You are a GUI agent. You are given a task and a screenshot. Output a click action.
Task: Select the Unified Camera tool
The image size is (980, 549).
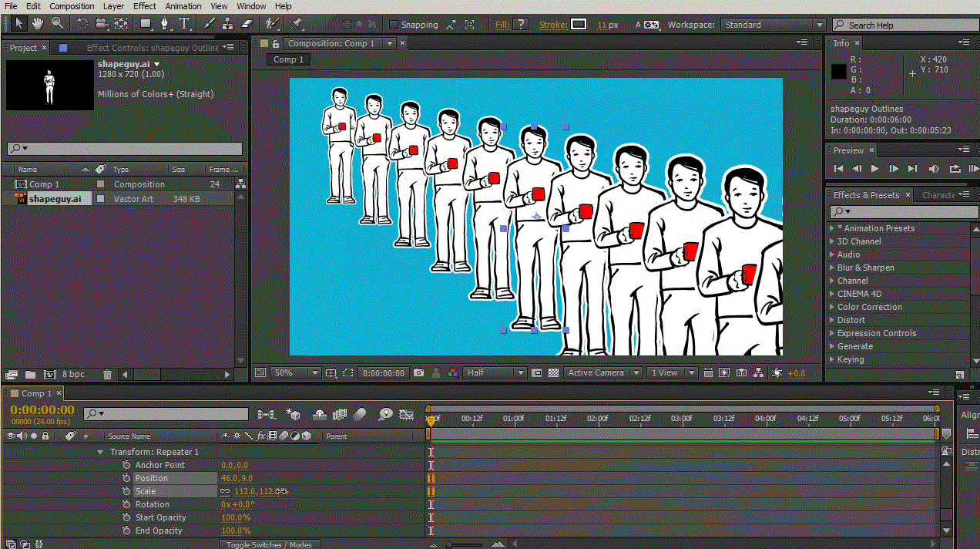[102, 24]
